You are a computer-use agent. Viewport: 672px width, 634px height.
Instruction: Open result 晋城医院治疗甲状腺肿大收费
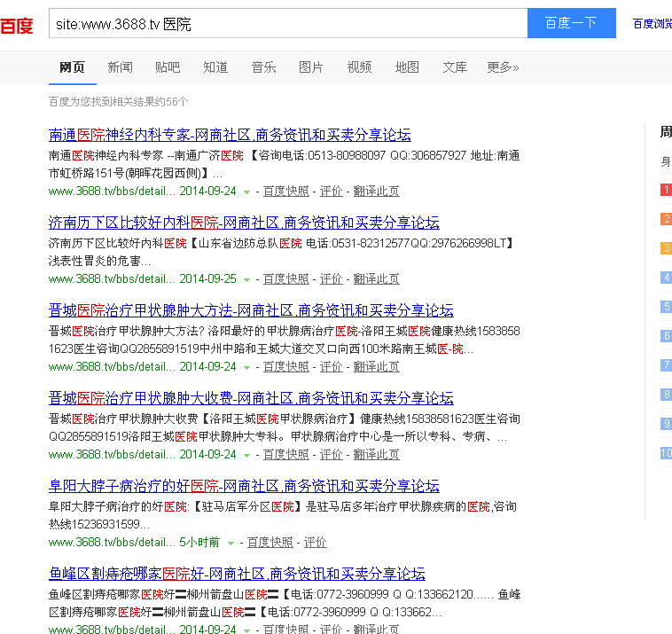(251, 398)
